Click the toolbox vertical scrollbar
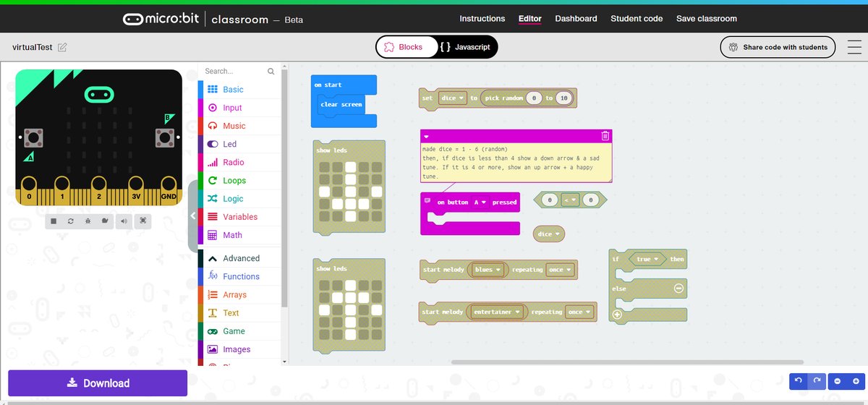 coord(284,188)
